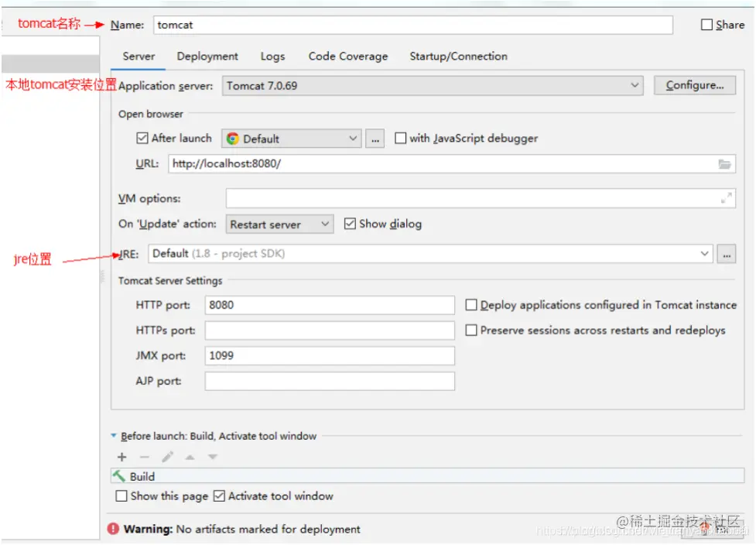Open the Default browser dropdown
Screen dimensions: 756x545
click(291, 139)
